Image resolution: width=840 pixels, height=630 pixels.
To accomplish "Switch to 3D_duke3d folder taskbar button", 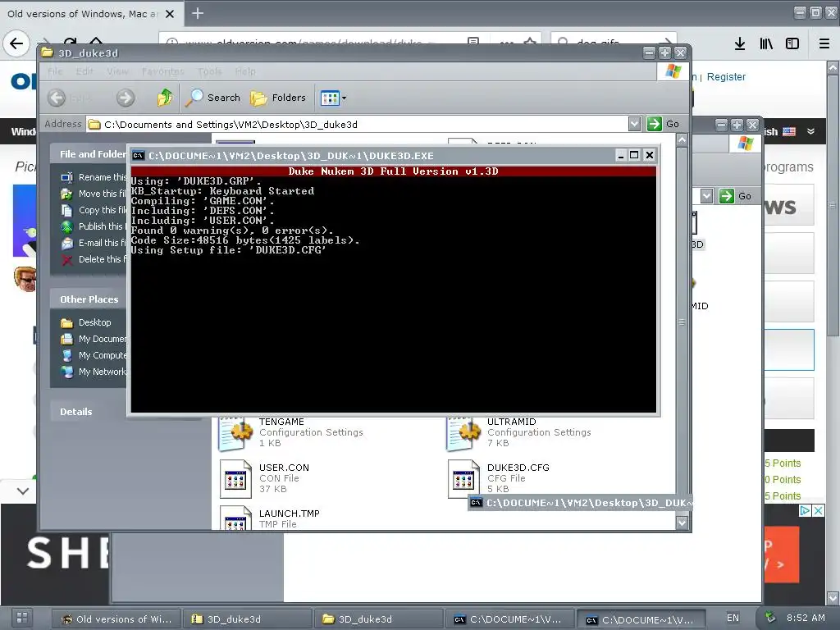I will pos(379,619).
